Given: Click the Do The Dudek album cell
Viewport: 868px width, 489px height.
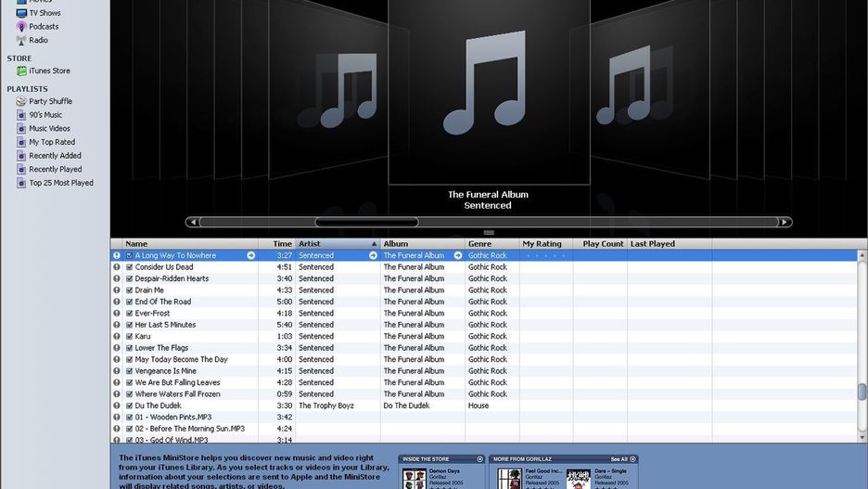Looking at the screenshot, I should coord(406,405).
